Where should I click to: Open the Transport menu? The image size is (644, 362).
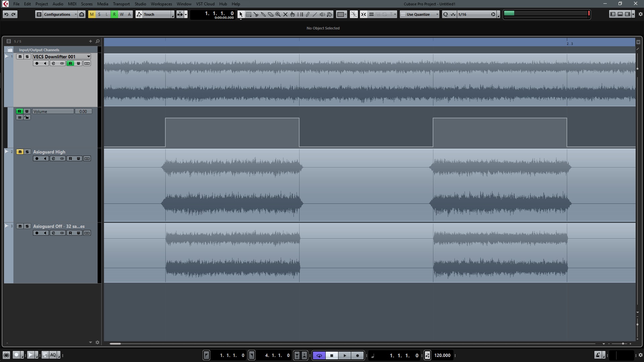[x=121, y=4]
